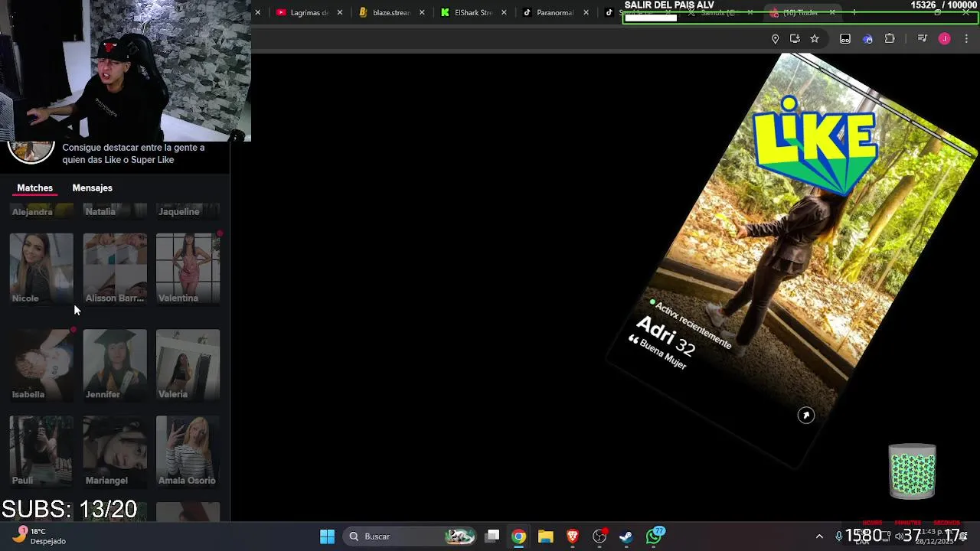Image resolution: width=980 pixels, height=551 pixels.
Task: Click 'Activx recientemente' status on card
Action: 692,325
